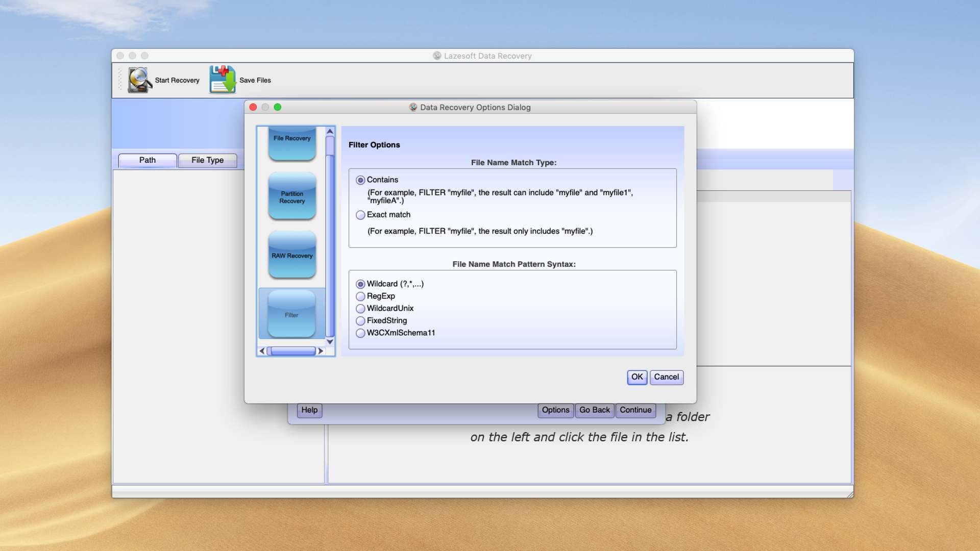This screenshot has height=551, width=980.
Task: Click the main window resize grip corner
Action: point(850,494)
